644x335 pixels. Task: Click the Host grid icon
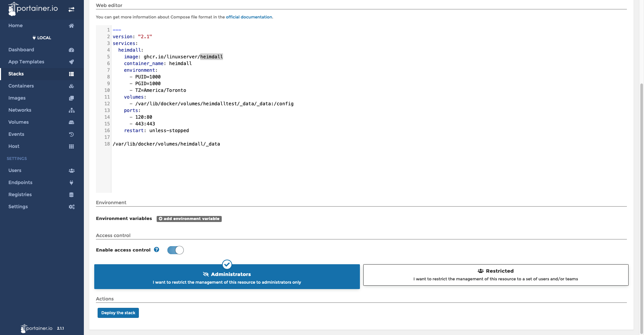coord(71,147)
